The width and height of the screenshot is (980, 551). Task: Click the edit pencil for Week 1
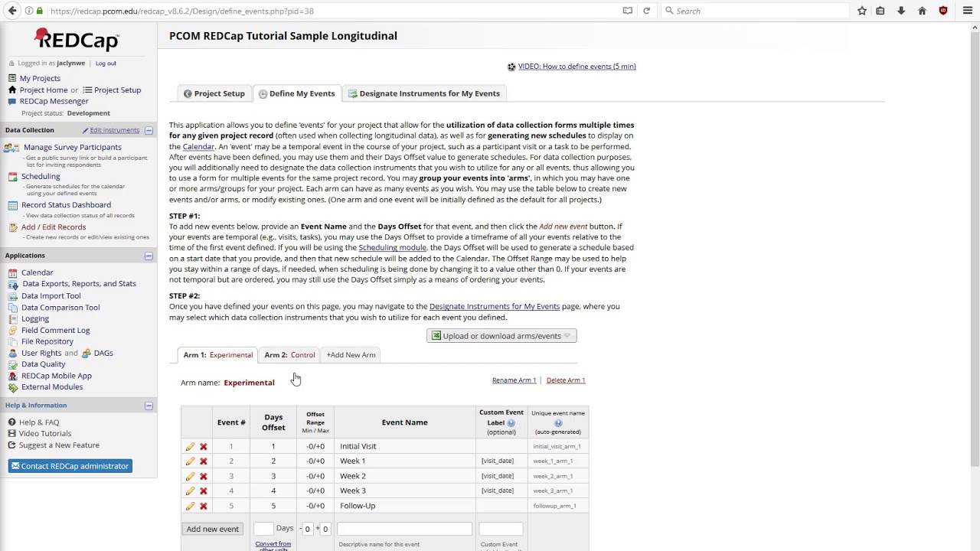(190, 461)
